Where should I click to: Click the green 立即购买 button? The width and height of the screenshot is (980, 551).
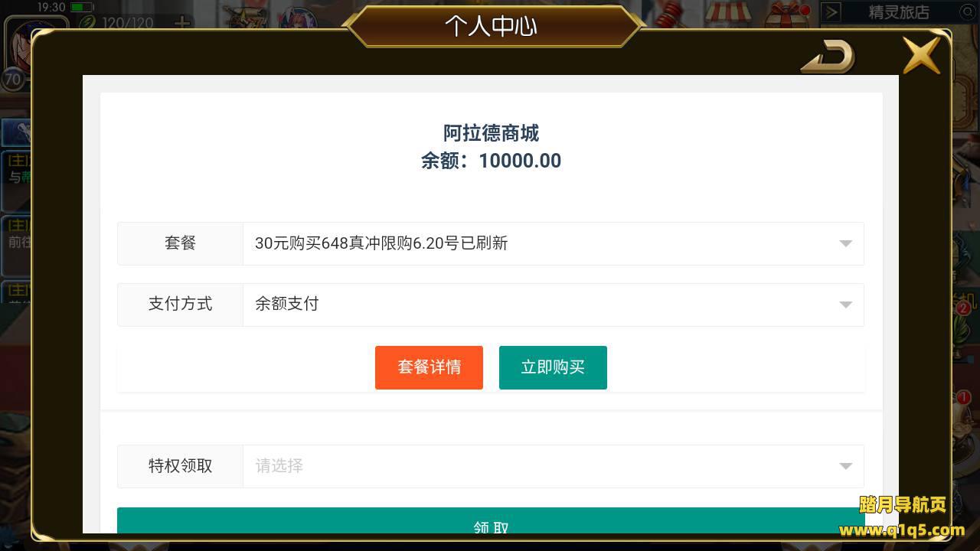[553, 367]
